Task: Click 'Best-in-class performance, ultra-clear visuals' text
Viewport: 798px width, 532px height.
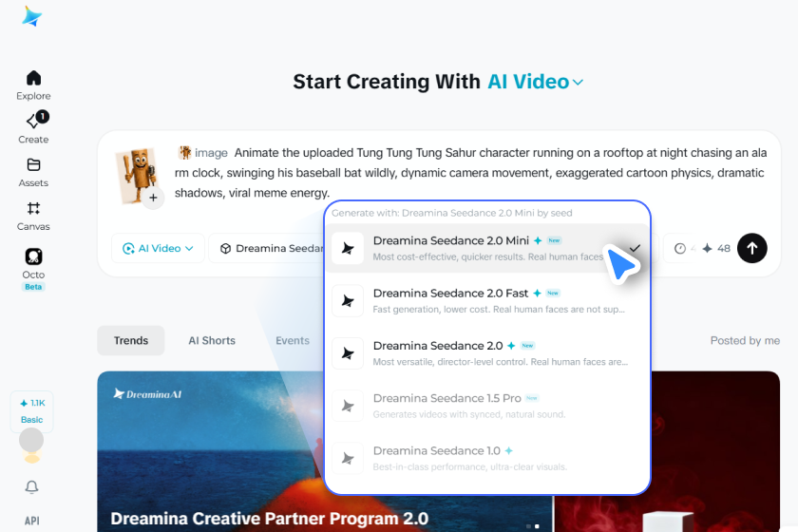Action: pyautogui.click(x=469, y=466)
